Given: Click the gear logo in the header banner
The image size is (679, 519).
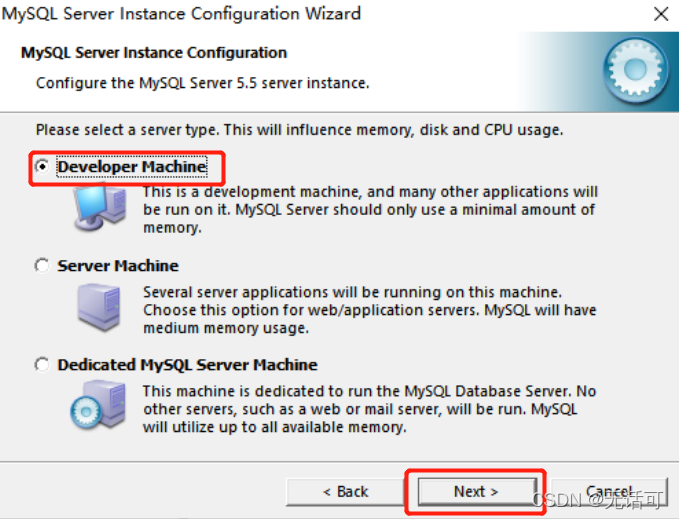Looking at the screenshot, I should (635, 70).
